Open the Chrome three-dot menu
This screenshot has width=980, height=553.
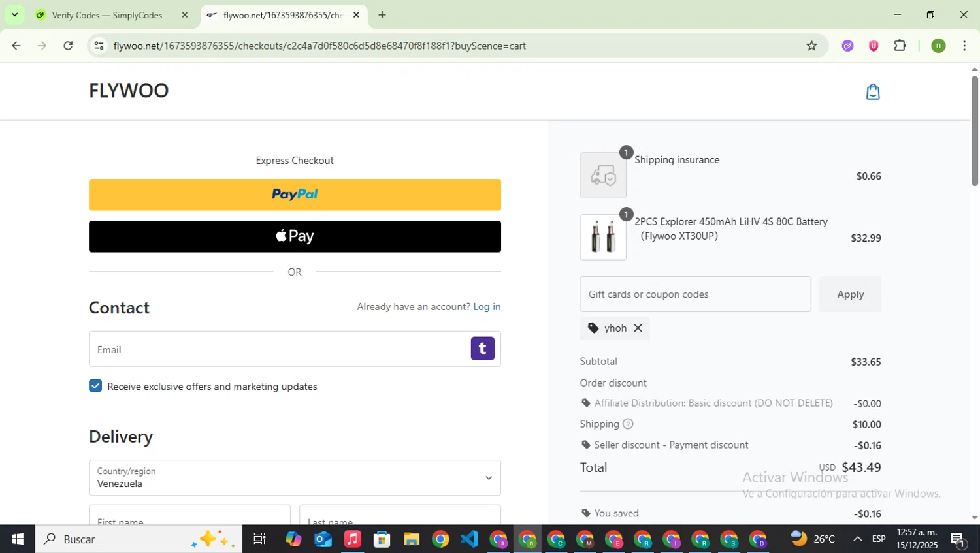coord(964,46)
